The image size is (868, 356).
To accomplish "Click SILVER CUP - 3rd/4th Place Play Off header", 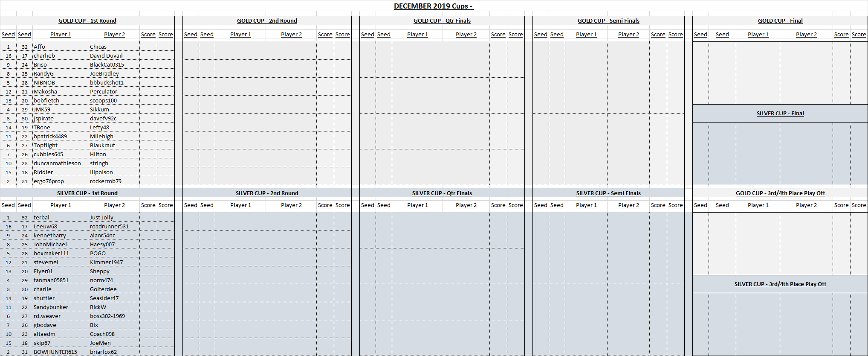I will (x=780, y=284).
